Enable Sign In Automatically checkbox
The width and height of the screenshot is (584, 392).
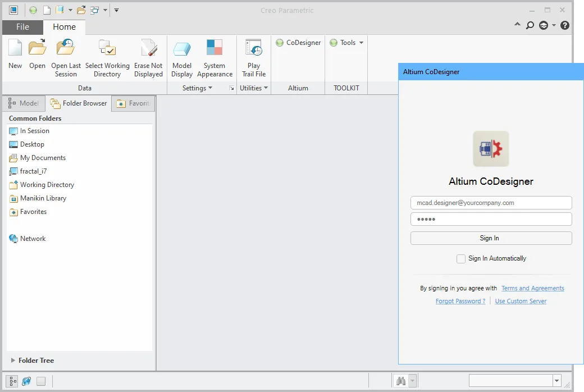pyautogui.click(x=460, y=258)
